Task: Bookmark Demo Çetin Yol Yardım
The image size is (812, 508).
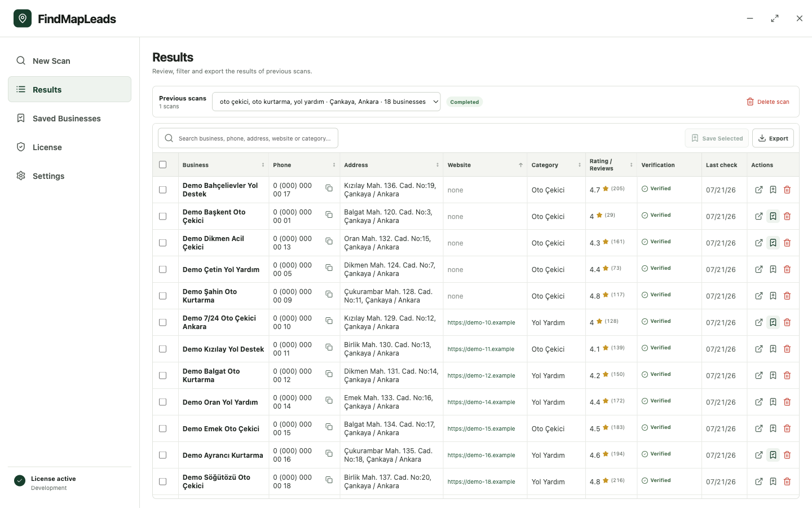Action: pos(773,269)
